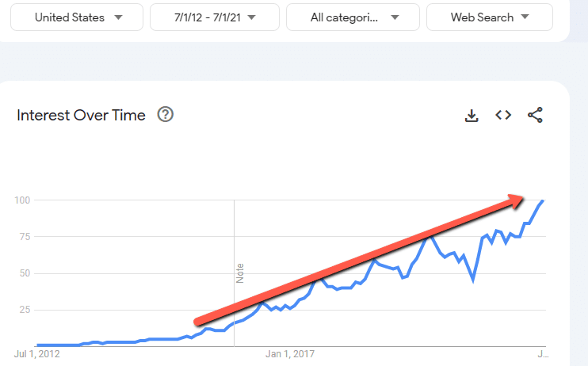Select the 75 value axis label
This screenshot has height=366, width=588.
[x=25, y=237]
